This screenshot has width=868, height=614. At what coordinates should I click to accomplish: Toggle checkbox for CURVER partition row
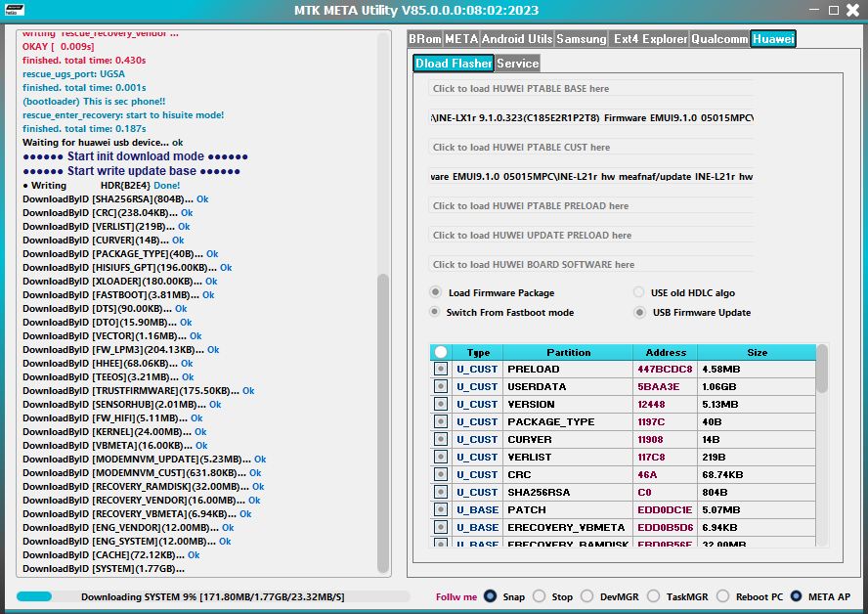(x=441, y=439)
